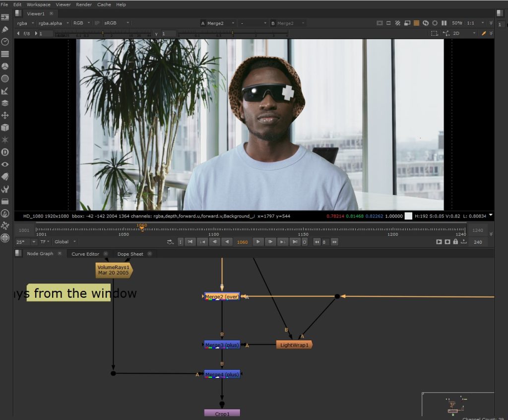
Task: Open the Merge nodes layers menu
Action: (x=5, y=103)
